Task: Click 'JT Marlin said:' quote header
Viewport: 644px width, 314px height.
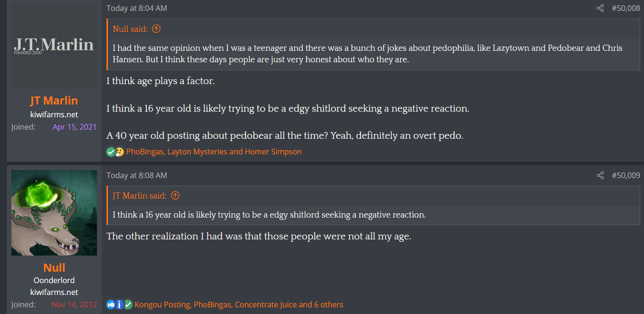Action: coord(140,196)
